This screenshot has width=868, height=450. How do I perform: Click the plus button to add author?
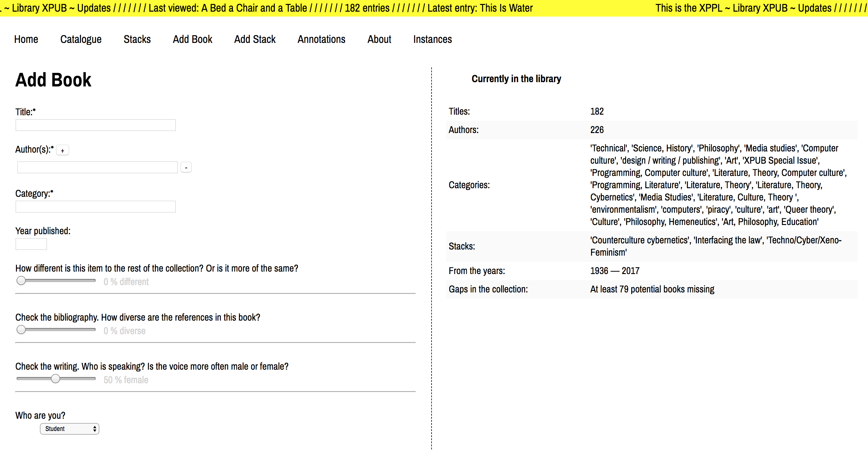(x=62, y=151)
